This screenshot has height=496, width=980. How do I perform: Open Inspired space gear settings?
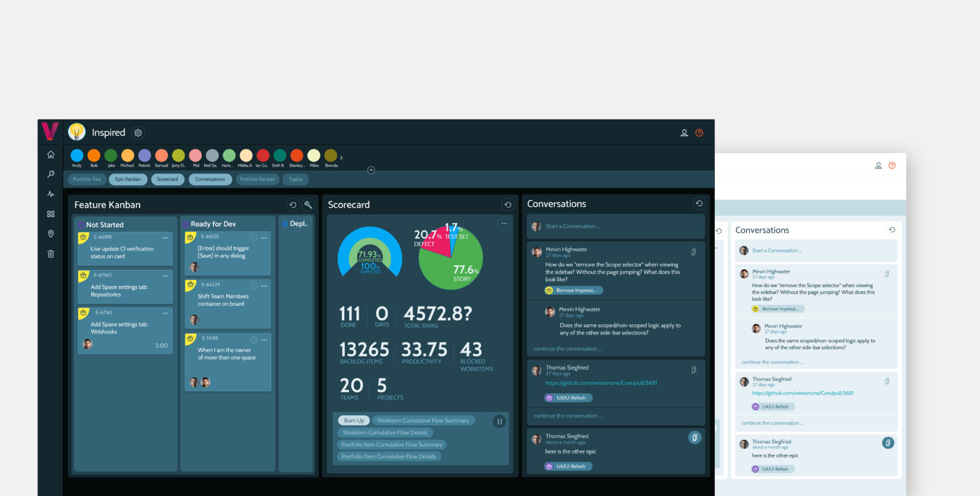coord(138,133)
